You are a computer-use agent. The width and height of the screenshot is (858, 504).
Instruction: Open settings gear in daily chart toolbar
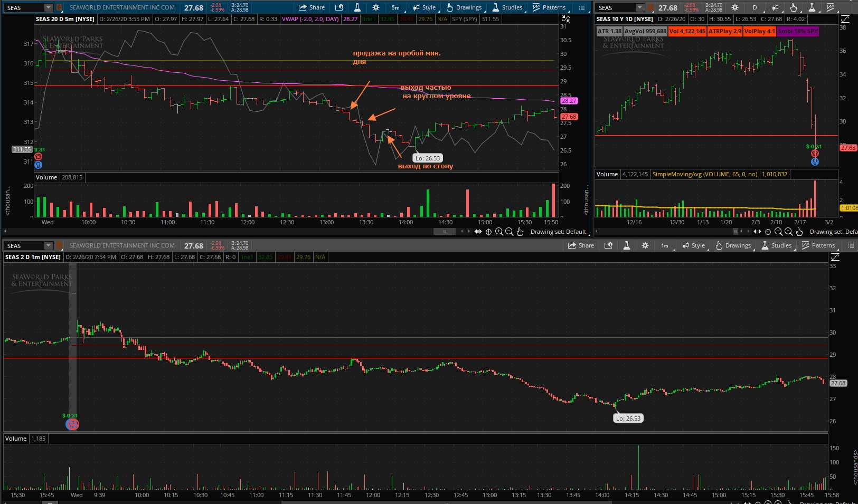(735, 7)
